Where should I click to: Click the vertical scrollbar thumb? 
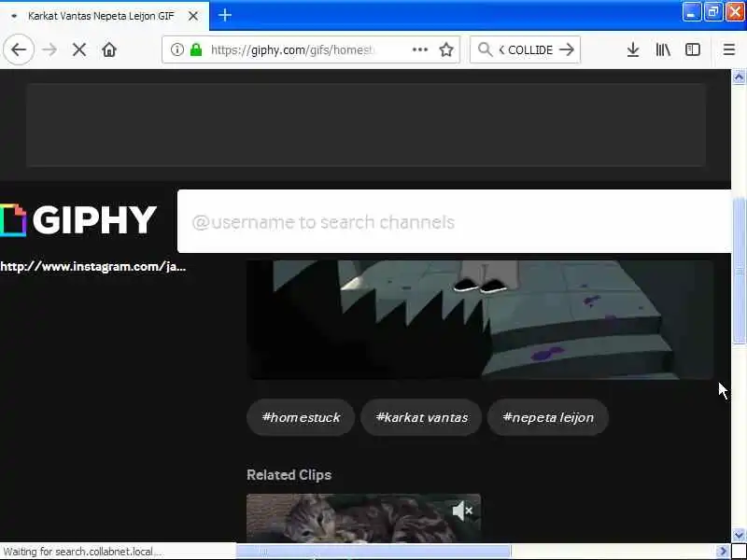[x=739, y=271]
